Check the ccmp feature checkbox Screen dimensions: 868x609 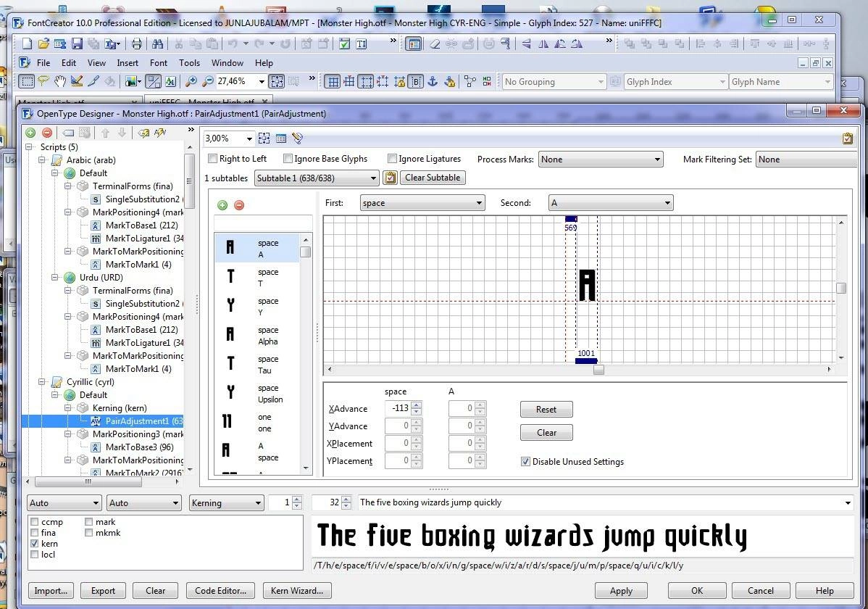click(34, 522)
